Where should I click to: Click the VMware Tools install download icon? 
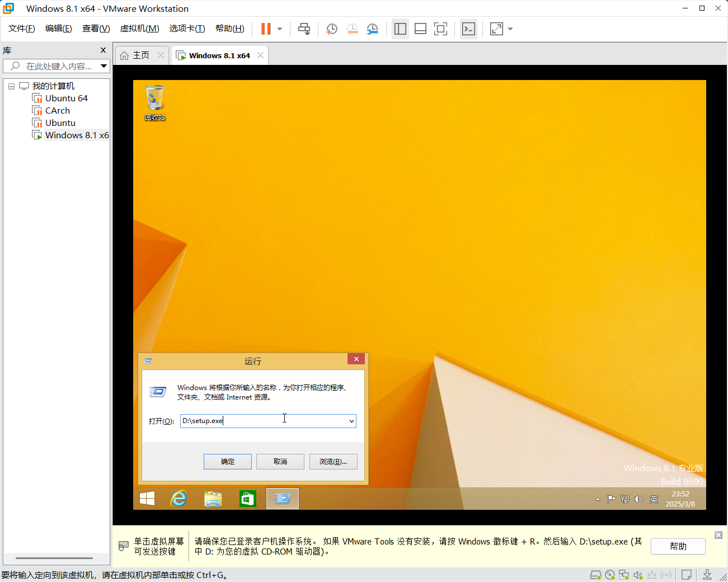(707, 575)
